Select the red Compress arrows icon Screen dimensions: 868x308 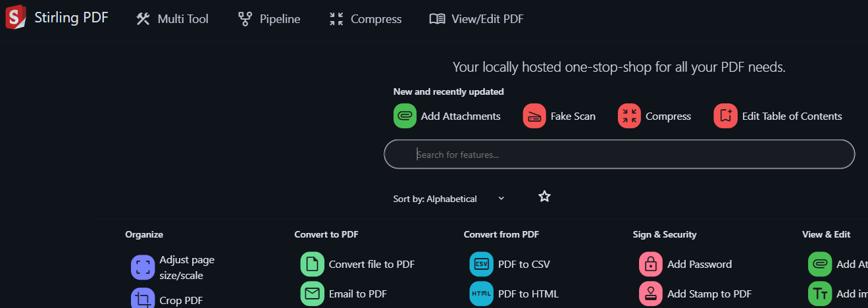(630, 116)
